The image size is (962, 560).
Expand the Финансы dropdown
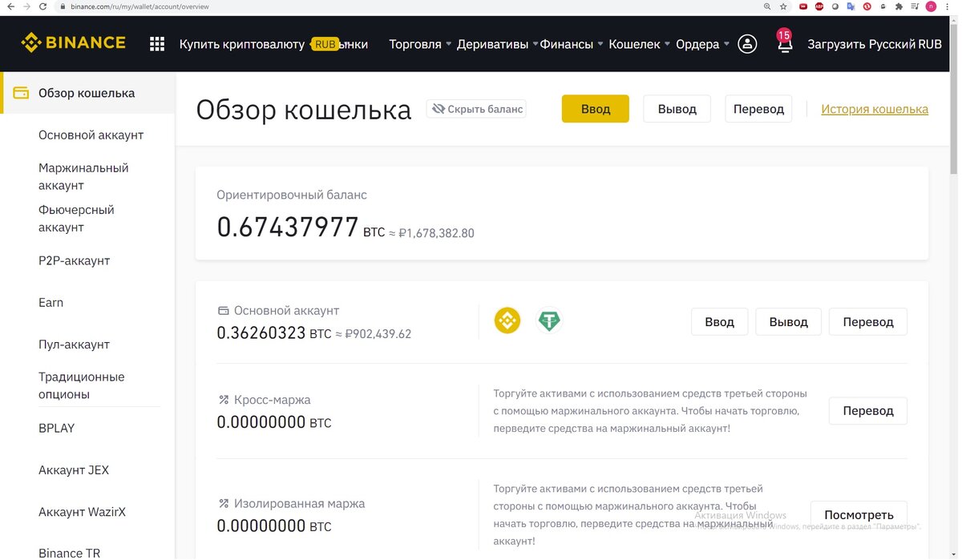point(571,44)
